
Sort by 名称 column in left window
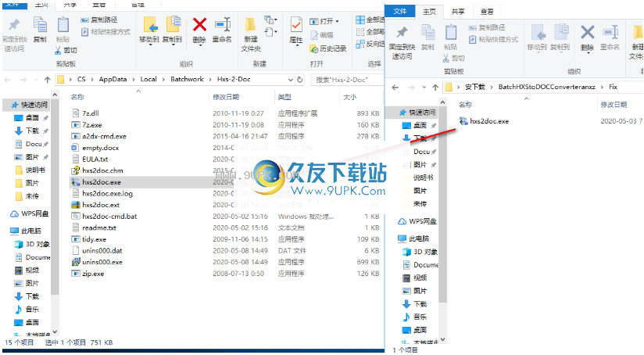77,97
